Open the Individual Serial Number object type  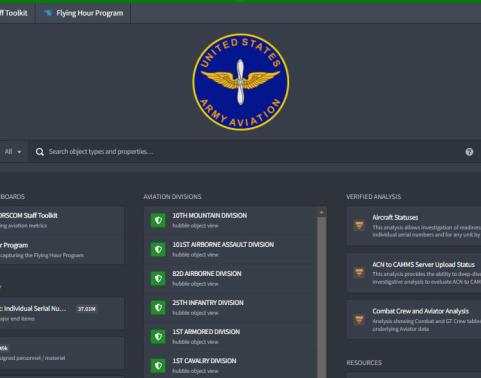[x=62, y=313]
